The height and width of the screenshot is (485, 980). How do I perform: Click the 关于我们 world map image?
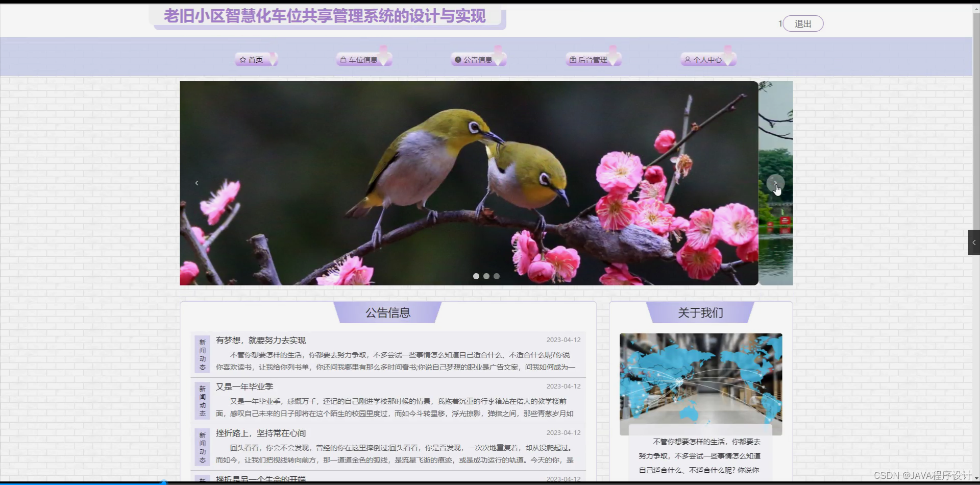point(701,384)
